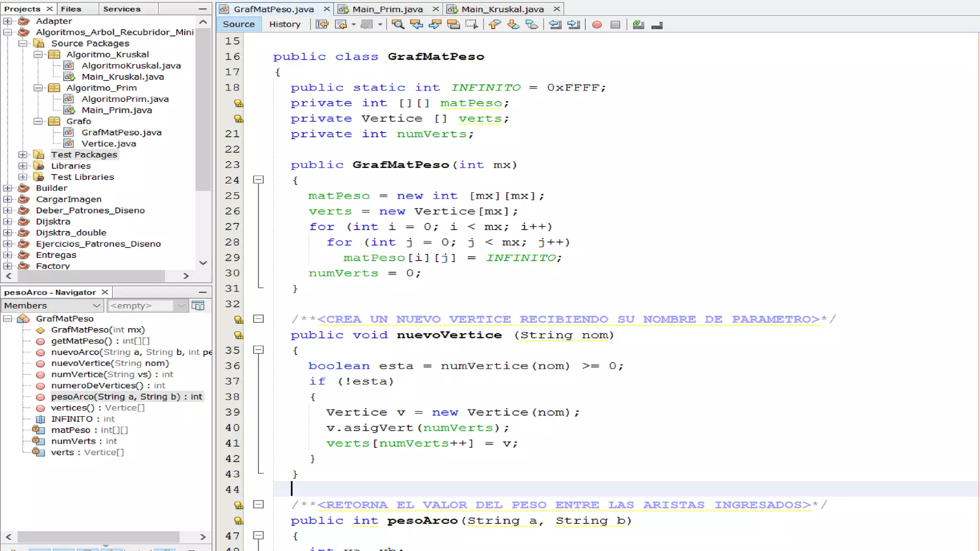Image resolution: width=980 pixels, height=551 pixels.
Task: Click the Source view button
Action: [238, 24]
